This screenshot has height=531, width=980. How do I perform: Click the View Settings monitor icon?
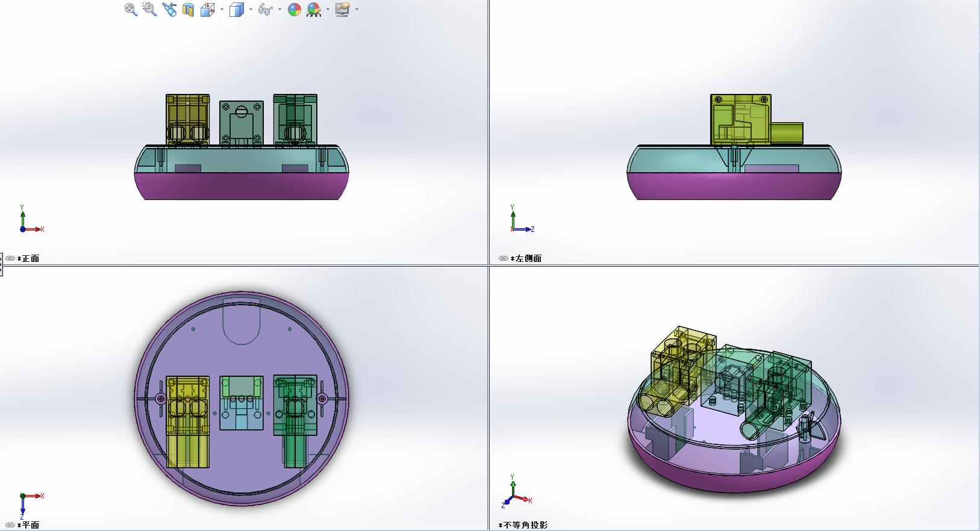pyautogui.click(x=342, y=10)
